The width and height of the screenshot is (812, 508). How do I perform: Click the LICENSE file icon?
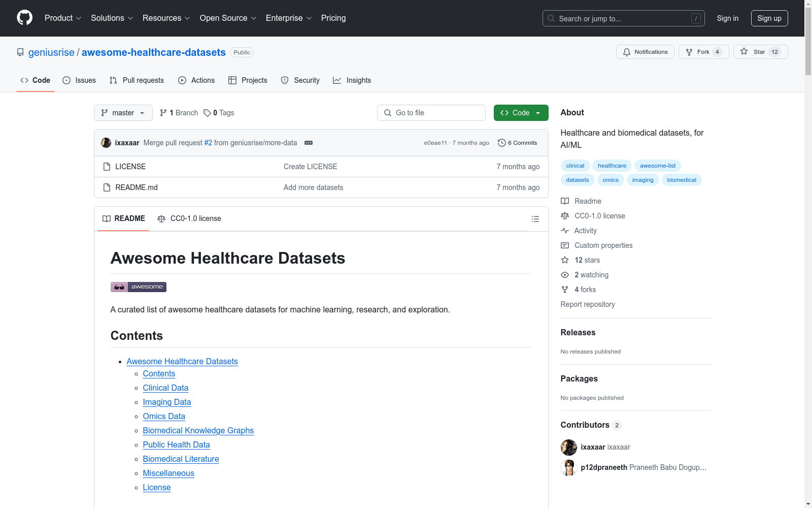coord(107,167)
